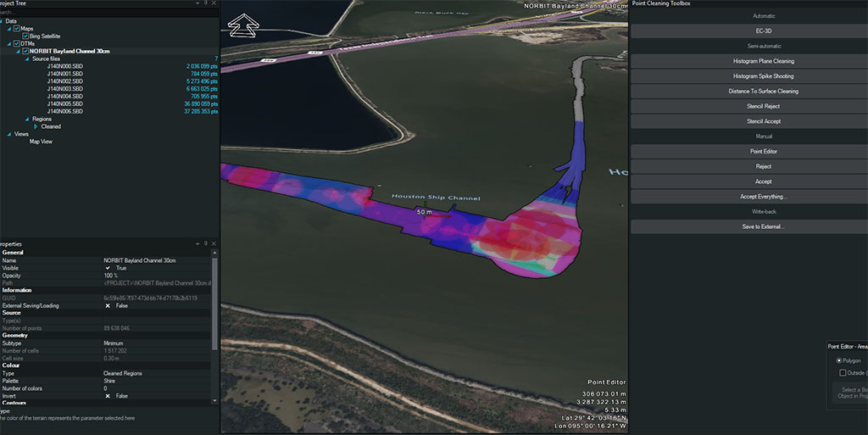Screen dimensions: 868x435
Task: Run Histogram Spike Shooting cleaning
Action: 749,76
